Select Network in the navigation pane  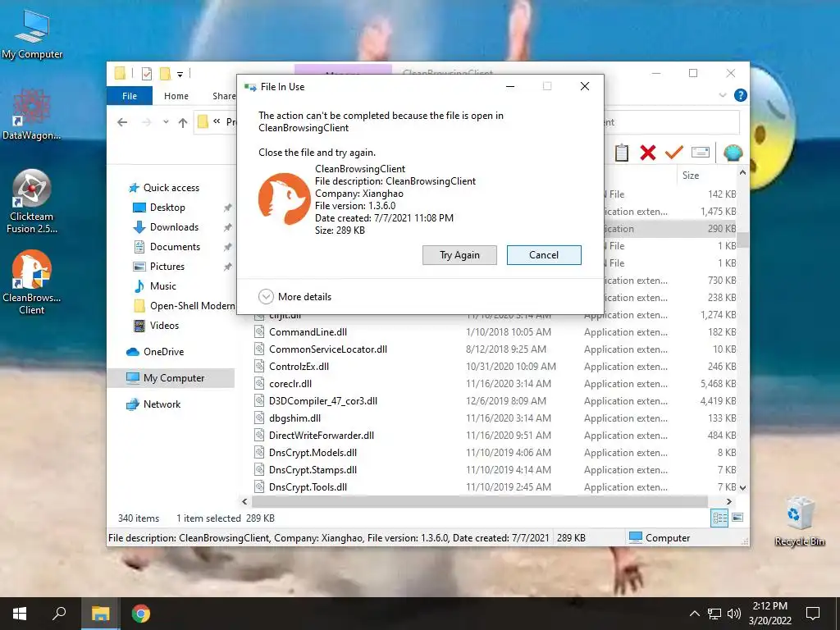[x=162, y=404]
